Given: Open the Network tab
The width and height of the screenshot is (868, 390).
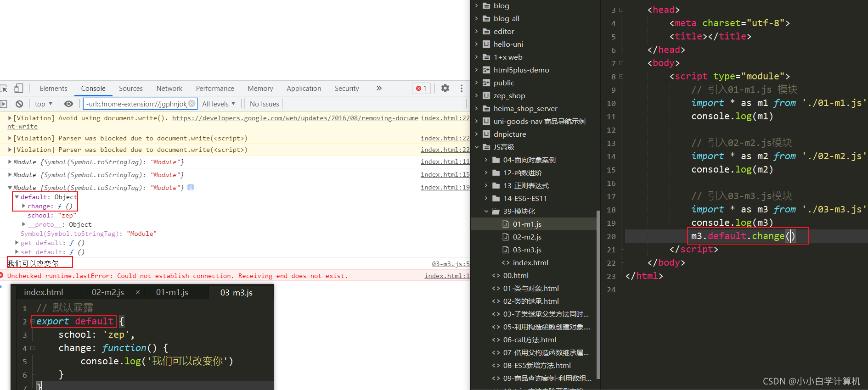Looking at the screenshot, I should pos(169,88).
